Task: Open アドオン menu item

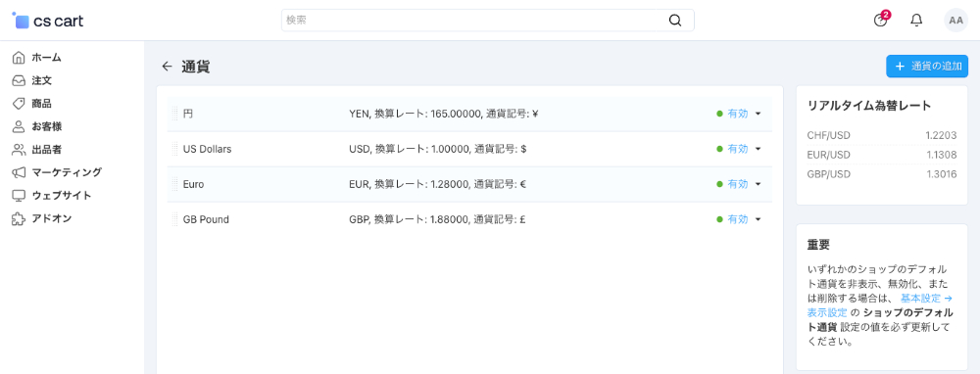Action: (51, 218)
